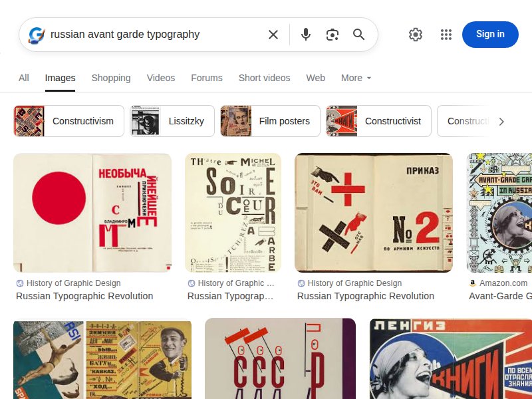This screenshot has width=532, height=399.
Task: Filter results by the Lissitzky chip
Action: click(171, 121)
